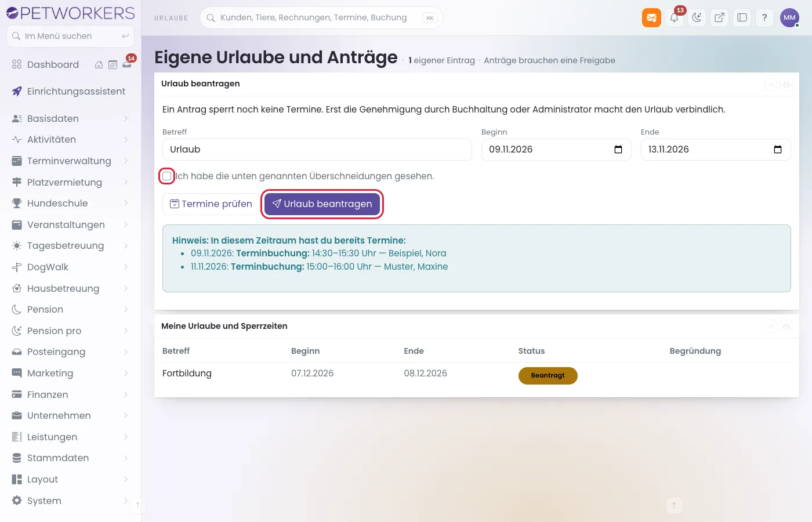The height and width of the screenshot is (522, 812).
Task: Submit with the Urlaub beantragen button
Action: point(322,204)
